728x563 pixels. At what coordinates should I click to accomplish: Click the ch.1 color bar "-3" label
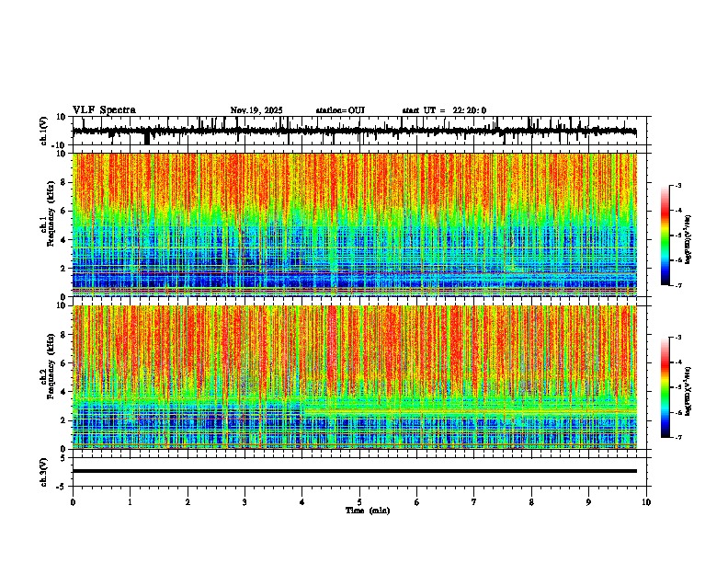coord(677,185)
